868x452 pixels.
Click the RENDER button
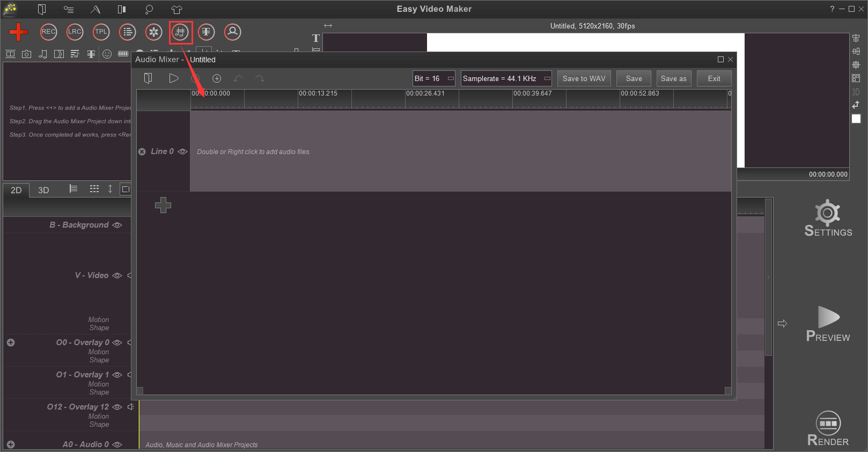(828, 428)
